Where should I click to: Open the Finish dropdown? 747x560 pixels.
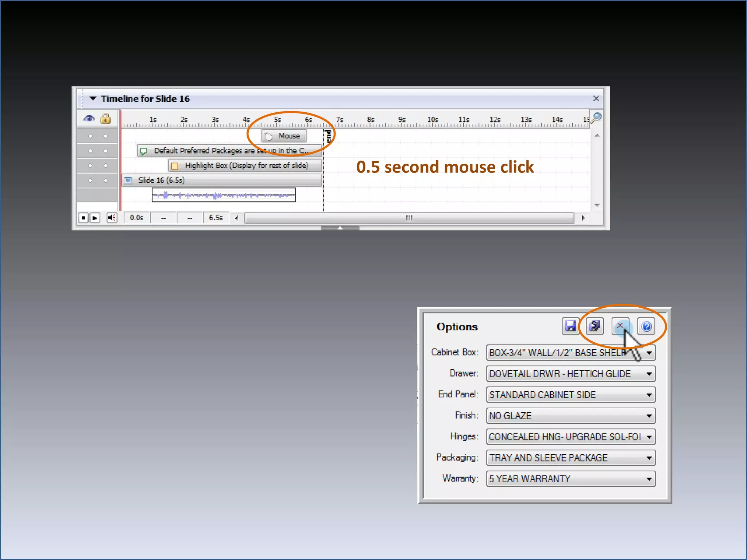571,416
